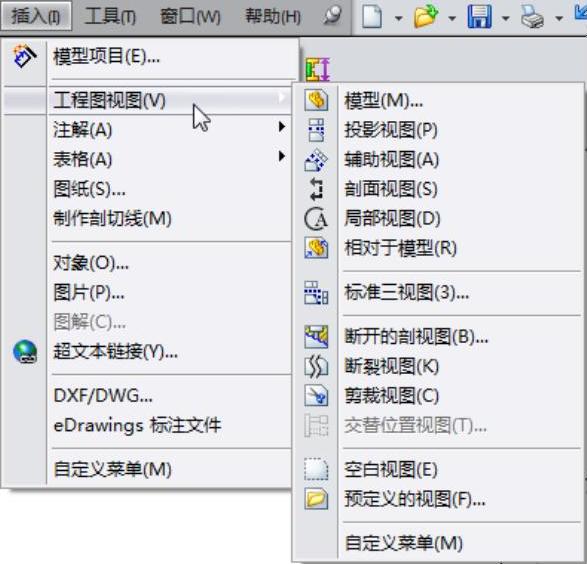Expand the 表格(A) submenu arrow
This screenshot has width=587, height=564.
click(x=282, y=156)
